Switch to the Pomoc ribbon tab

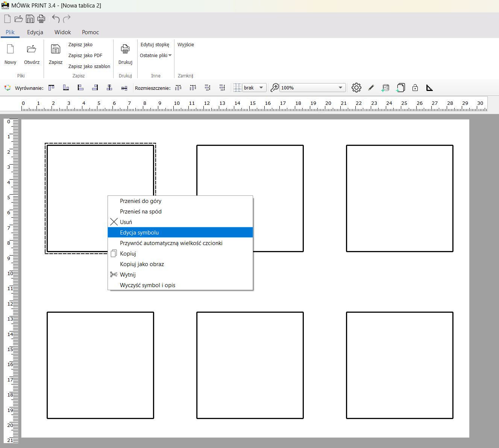pos(90,32)
